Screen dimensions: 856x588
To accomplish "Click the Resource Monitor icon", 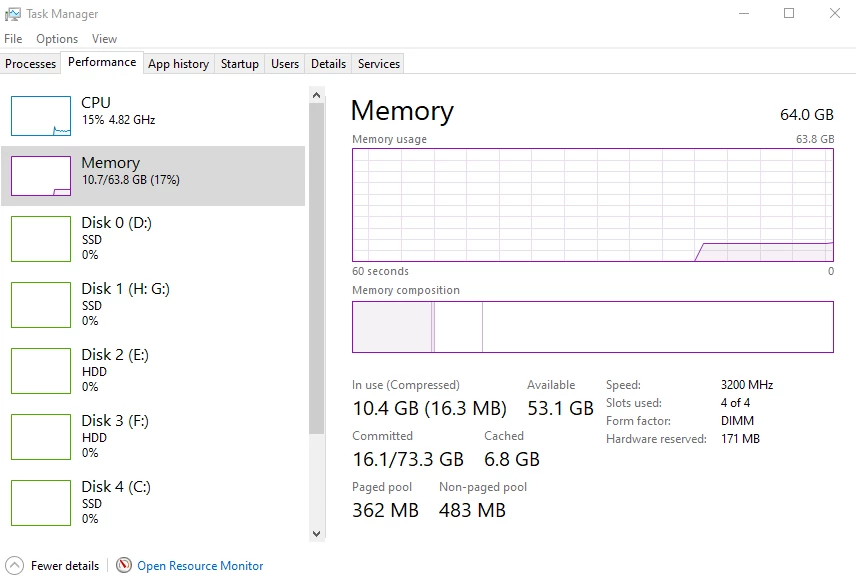I will pos(124,566).
